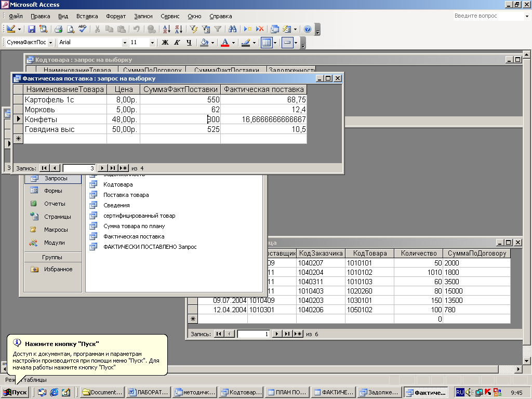Click the RU language indicator in tray
Viewport: 532px width, 399px height.
459,392
